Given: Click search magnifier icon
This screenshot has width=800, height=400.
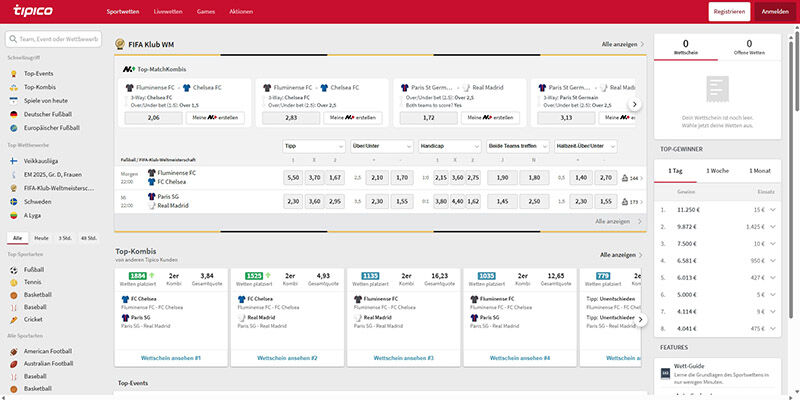Looking at the screenshot, I should click(13, 39).
